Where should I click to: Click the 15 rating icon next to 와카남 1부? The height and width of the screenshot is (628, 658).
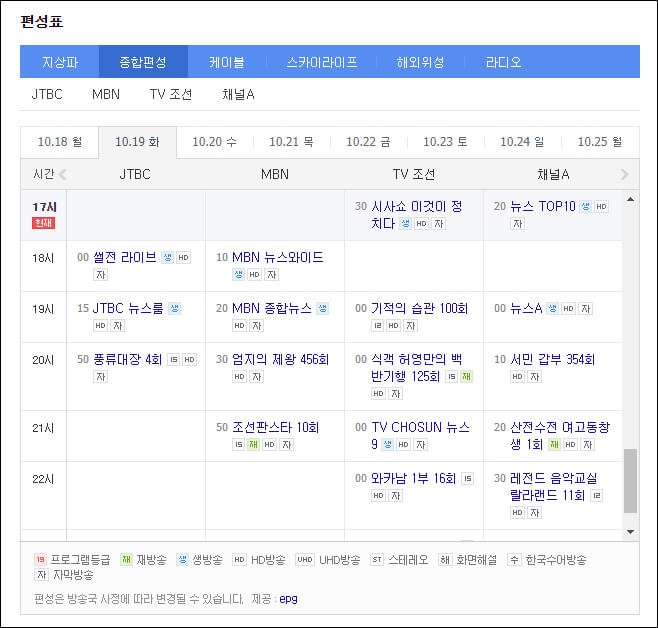467,479
